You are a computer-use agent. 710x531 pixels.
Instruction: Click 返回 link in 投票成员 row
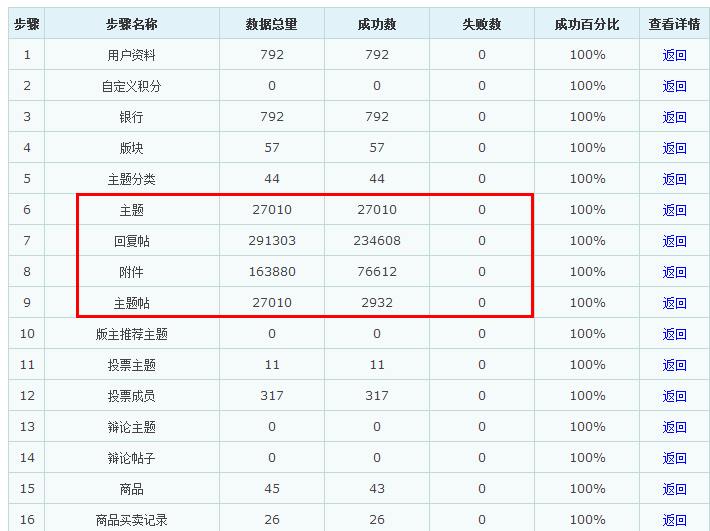tap(674, 396)
